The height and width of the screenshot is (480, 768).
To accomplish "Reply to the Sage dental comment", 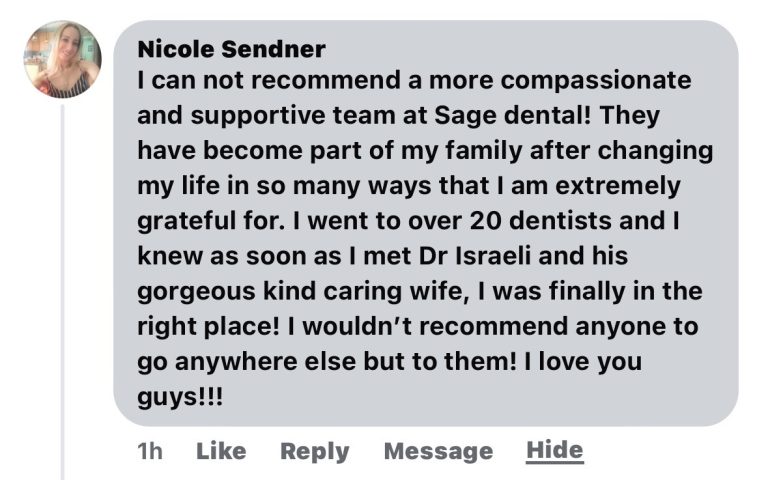I will (314, 451).
